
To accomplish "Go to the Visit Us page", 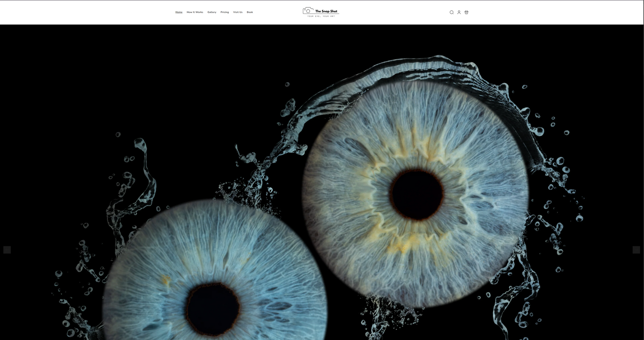I will pyautogui.click(x=238, y=12).
